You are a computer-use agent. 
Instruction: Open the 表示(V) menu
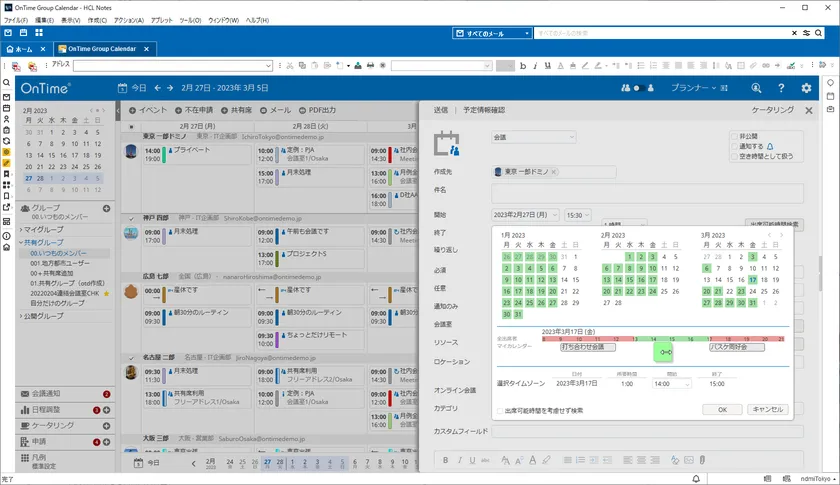[x=70, y=20]
